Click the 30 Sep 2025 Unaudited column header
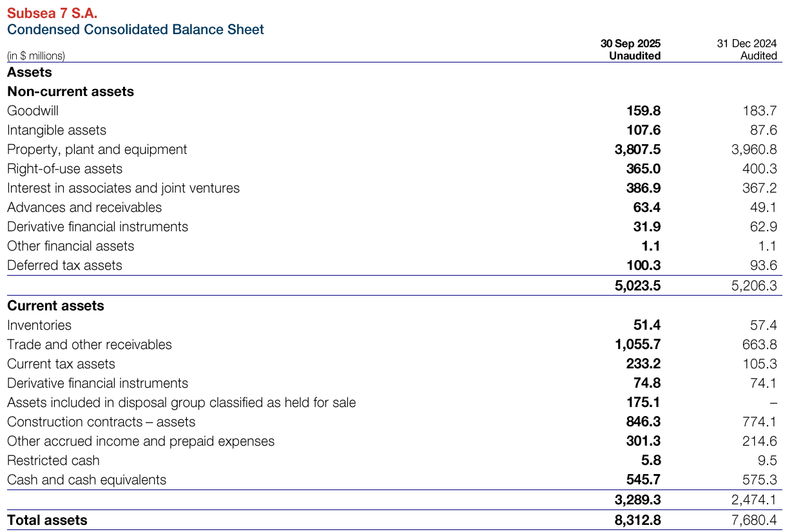The height and width of the screenshot is (532, 794). [630, 50]
